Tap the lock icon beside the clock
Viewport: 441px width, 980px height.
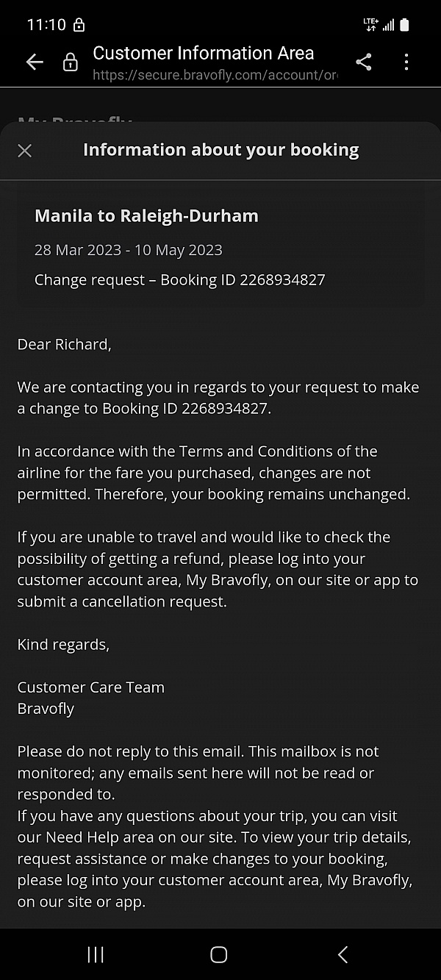point(79,25)
